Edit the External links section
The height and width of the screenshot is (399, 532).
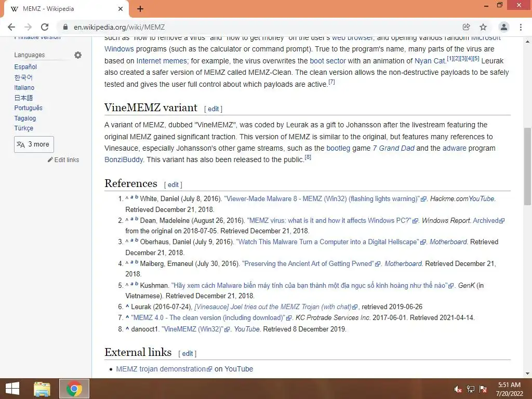pyautogui.click(x=187, y=353)
